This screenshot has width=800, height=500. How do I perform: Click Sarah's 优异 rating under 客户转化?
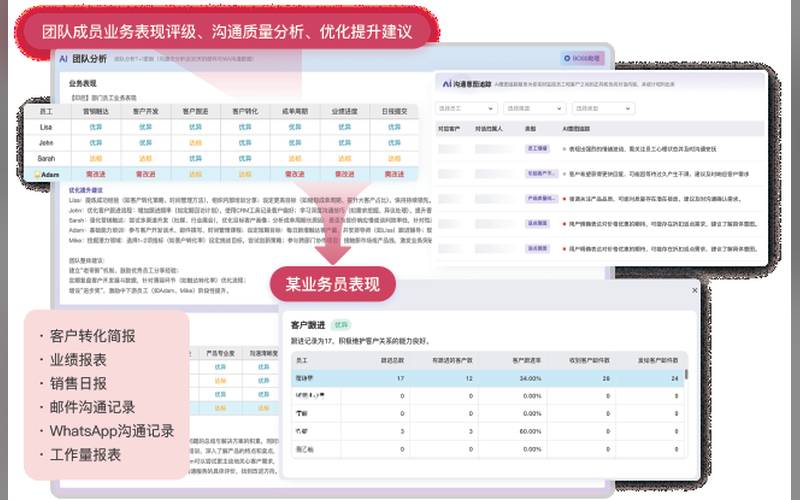(x=245, y=159)
